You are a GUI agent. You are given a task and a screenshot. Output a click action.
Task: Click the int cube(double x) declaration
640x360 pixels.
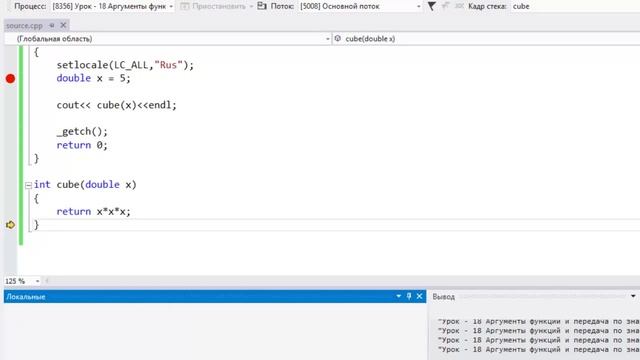[x=85, y=184]
